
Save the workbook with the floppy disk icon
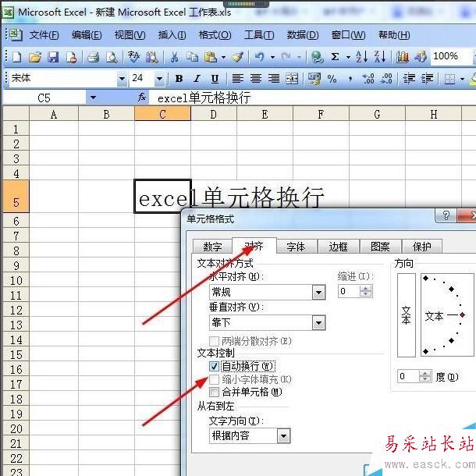point(53,57)
